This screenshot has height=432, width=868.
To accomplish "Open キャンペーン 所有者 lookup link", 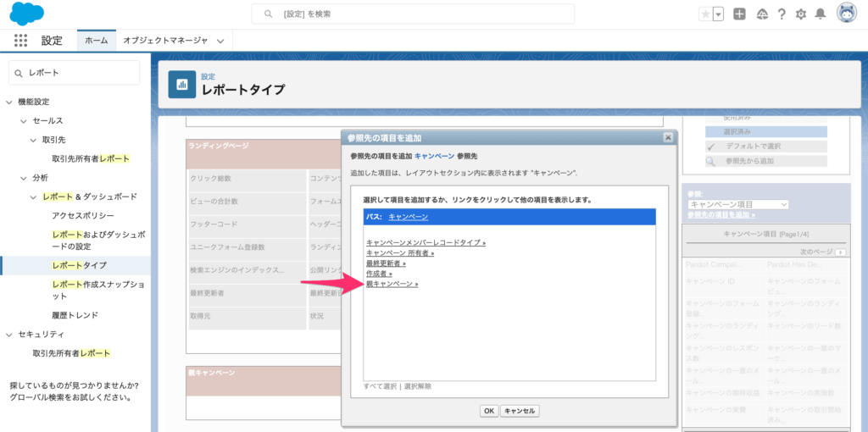I will coord(400,252).
